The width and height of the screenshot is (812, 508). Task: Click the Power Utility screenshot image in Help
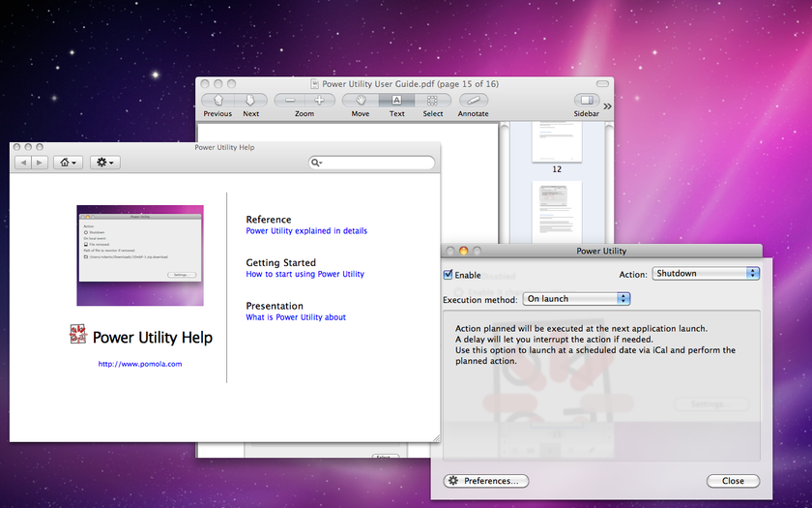click(140, 255)
